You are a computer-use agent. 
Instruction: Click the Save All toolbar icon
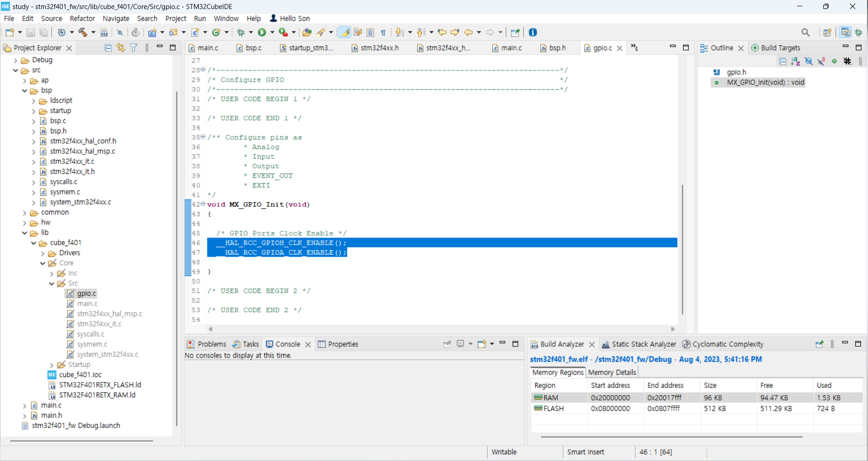44,33
